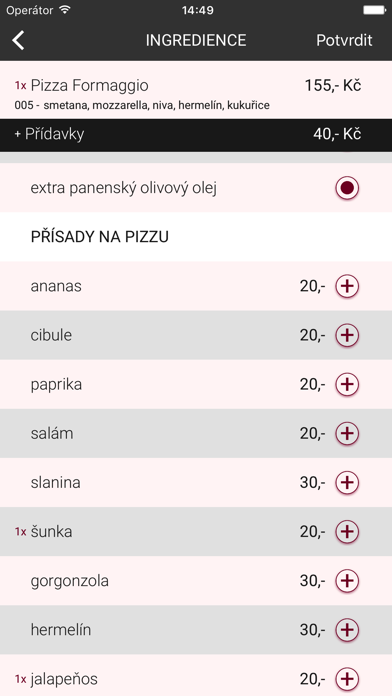Select the jalapeños ingredient label

coord(64,679)
